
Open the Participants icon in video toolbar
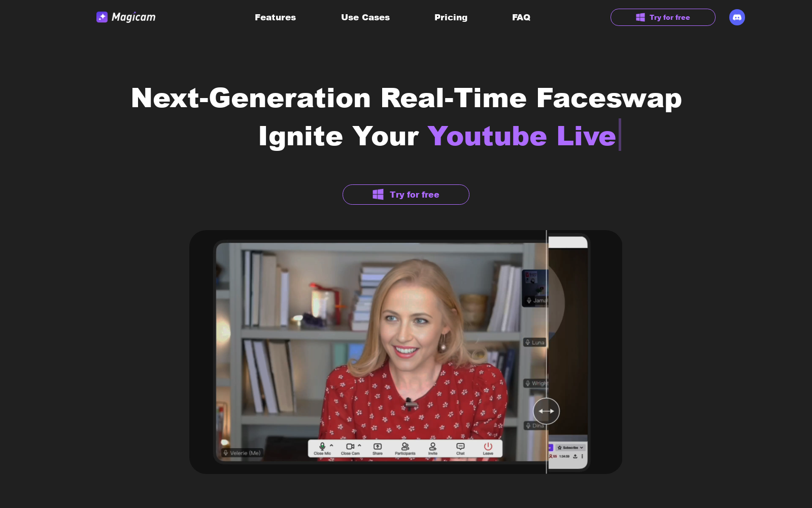click(x=405, y=447)
